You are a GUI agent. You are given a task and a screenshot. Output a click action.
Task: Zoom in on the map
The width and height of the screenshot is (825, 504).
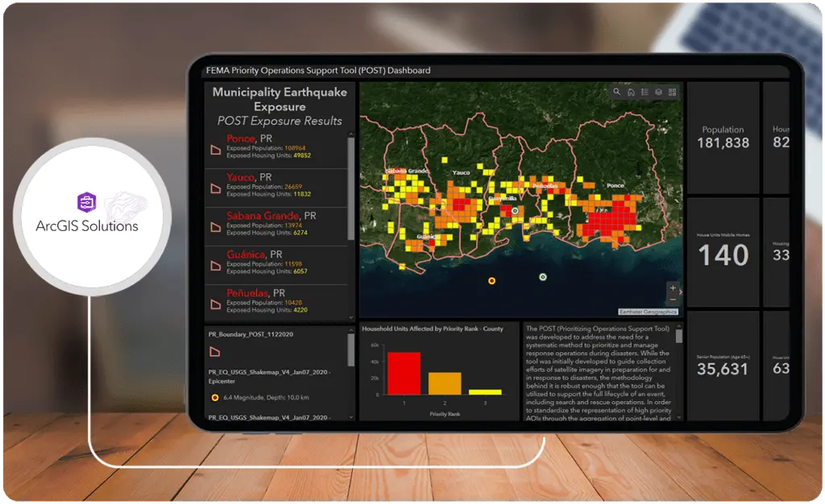tap(673, 288)
